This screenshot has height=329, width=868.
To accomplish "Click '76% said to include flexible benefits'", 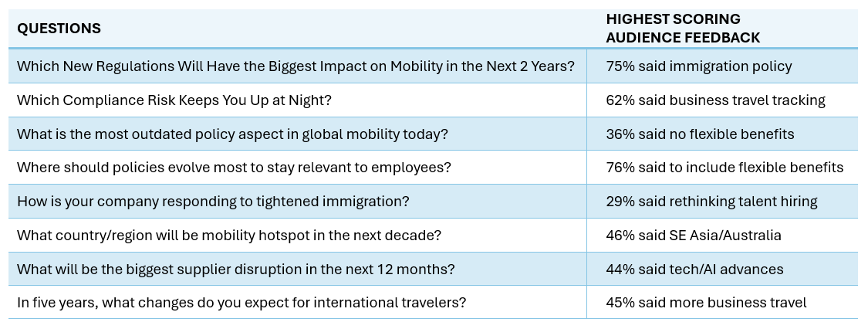I will pyautogui.click(x=724, y=168).
